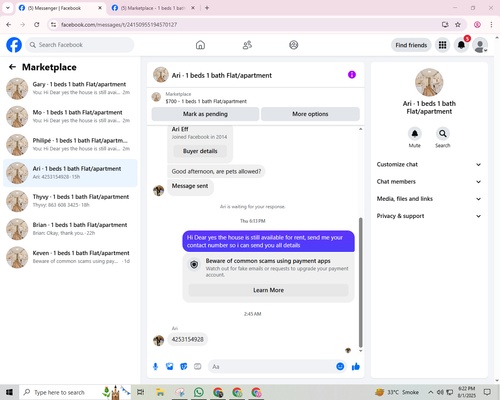This screenshot has width=500, height=400.
Task: Open the taskbar notification center icon
Action: (487, 392)
